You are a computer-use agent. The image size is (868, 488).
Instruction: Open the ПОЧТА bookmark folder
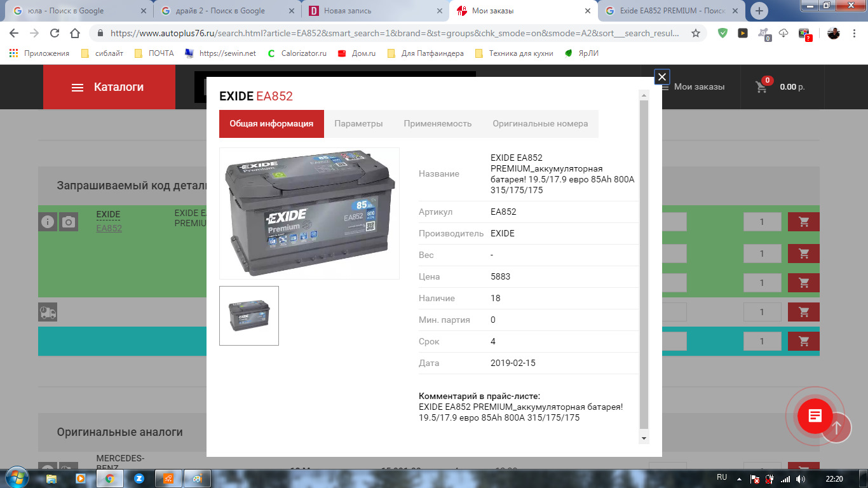[154, 53]
